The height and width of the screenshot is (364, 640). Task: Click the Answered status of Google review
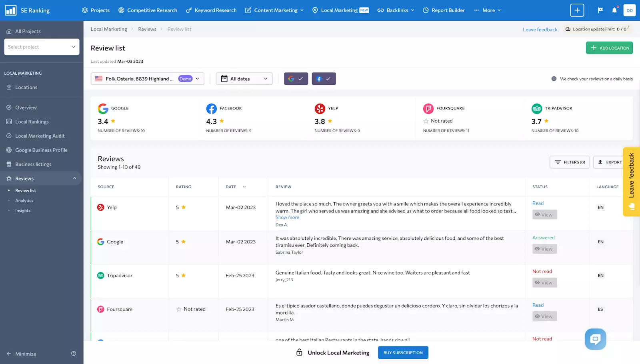(543, 238)
